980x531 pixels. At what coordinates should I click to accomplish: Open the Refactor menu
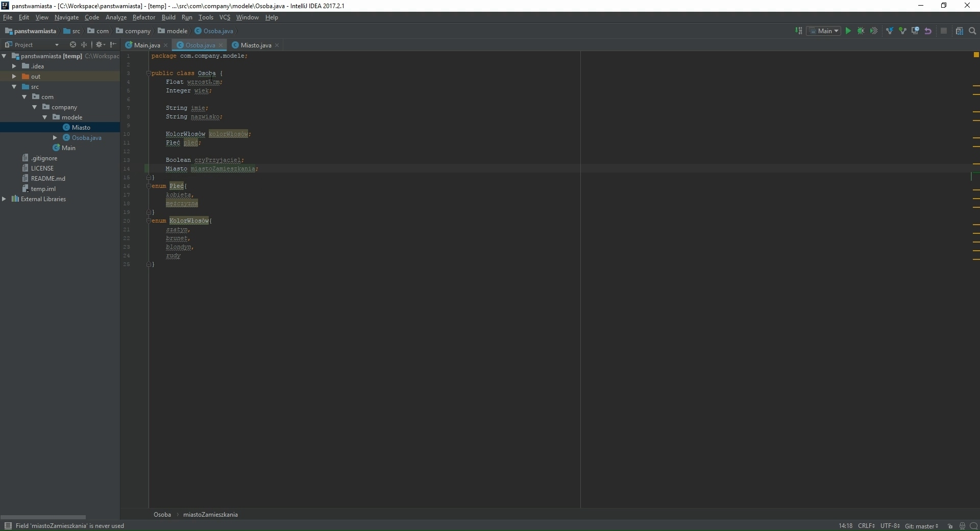143,17
